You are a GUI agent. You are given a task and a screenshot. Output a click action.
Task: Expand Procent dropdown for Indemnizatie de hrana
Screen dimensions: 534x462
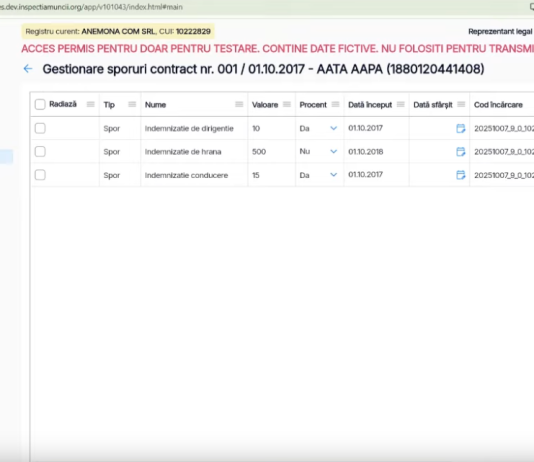point(334,152)
